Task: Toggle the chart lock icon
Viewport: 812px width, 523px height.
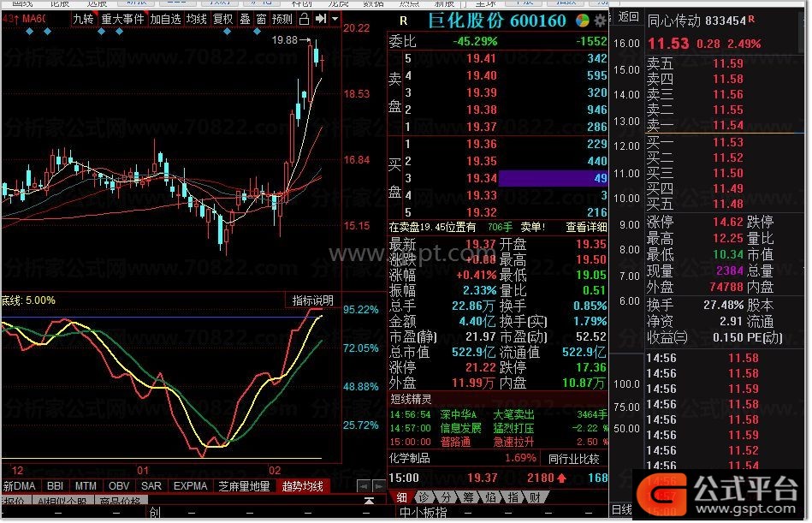Action: point(305,19)
